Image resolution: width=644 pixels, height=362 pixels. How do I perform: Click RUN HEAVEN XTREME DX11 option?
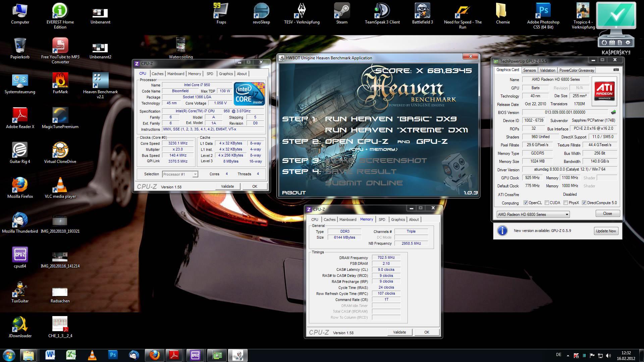coord(396,130)
